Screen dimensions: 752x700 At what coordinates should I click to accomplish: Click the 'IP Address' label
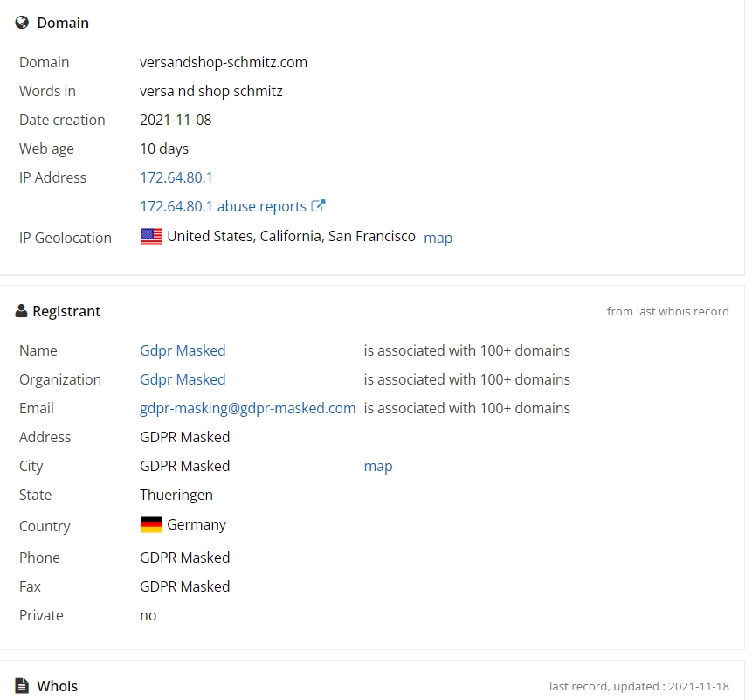coord(52,177)
